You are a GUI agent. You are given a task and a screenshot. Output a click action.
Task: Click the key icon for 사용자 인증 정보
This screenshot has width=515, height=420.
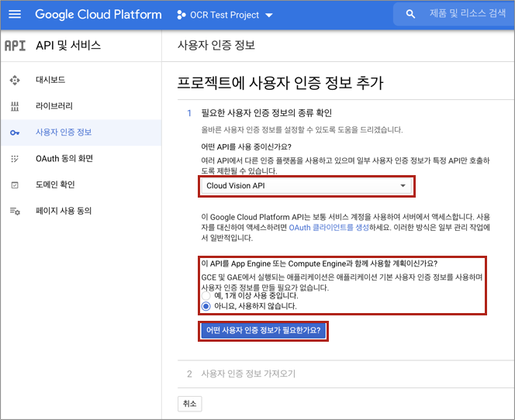[15, 133]
